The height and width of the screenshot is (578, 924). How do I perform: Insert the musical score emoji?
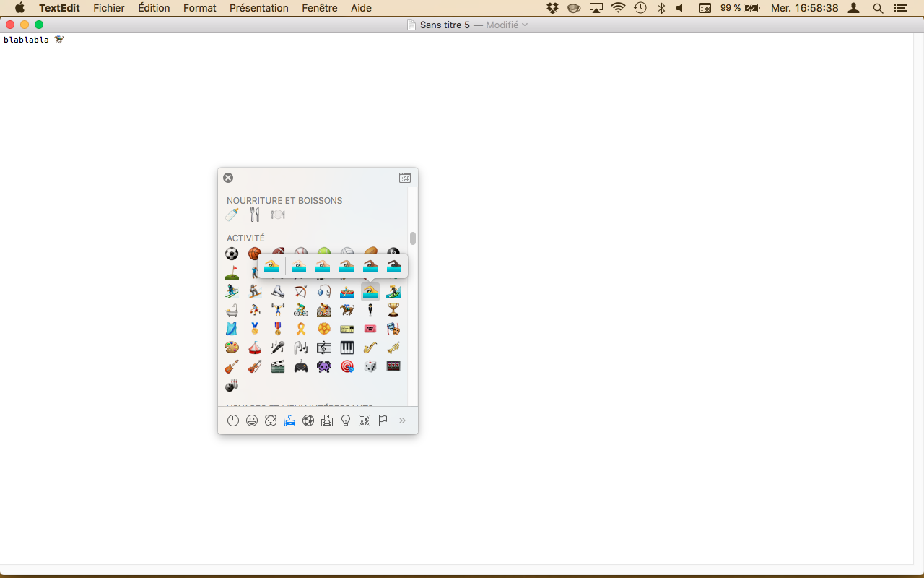(x=324, y=348)
